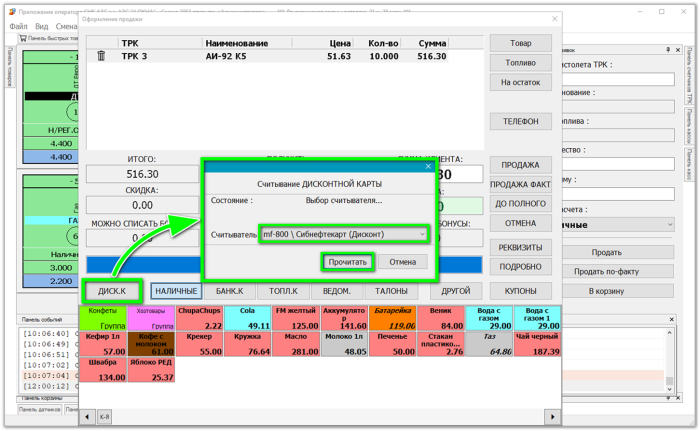Add ChupaChups 2.22 product tile
Viewport: 700px width, 431px height.
200,318
